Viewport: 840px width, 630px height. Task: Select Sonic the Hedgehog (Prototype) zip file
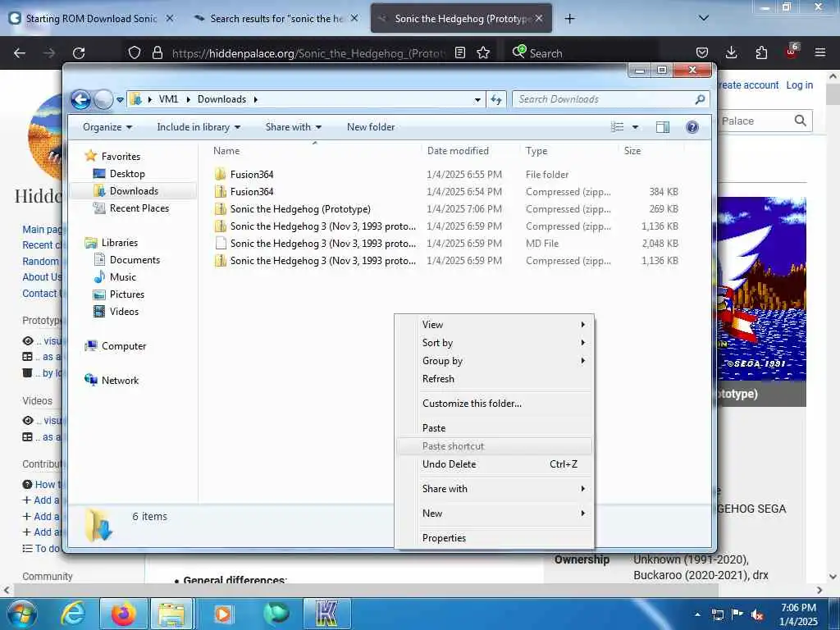(x=445, y=209)
